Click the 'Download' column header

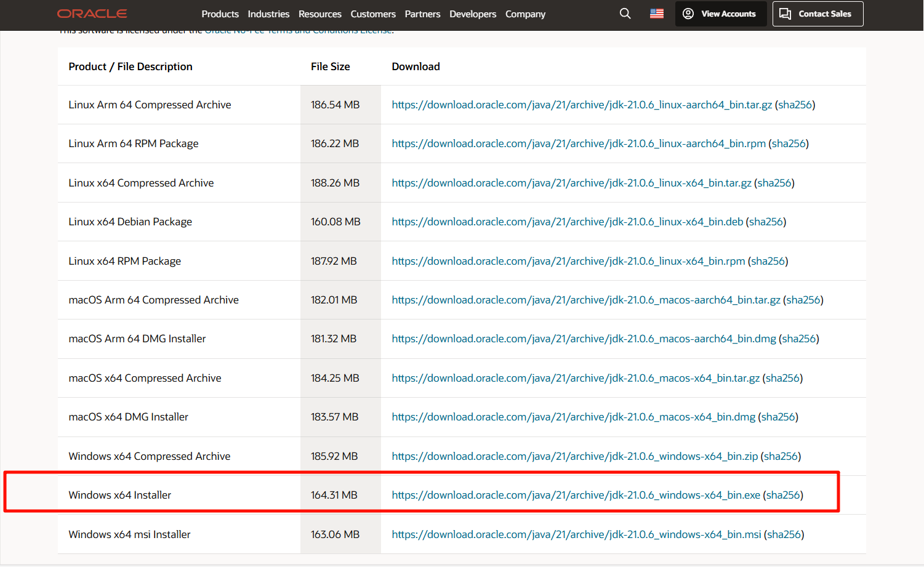[416, 66]
